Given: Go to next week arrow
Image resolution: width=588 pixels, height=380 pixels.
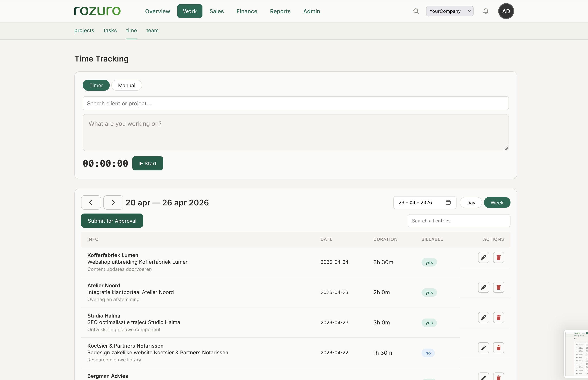Looking at the screenshot, I should click(113, 202).
